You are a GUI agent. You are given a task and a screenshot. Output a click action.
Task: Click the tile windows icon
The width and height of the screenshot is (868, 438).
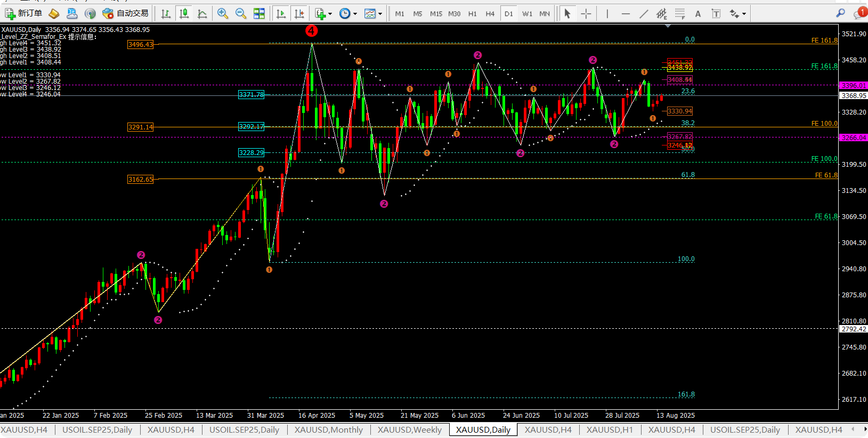(259, 13)
